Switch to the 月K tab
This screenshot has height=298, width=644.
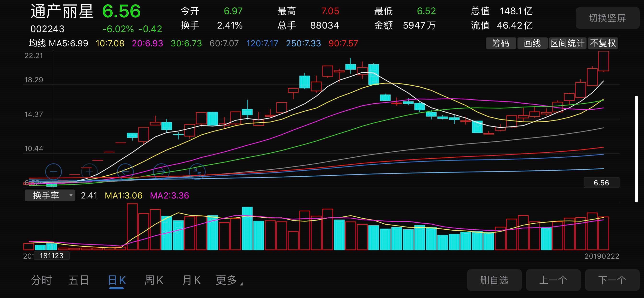tap(191, 280)
